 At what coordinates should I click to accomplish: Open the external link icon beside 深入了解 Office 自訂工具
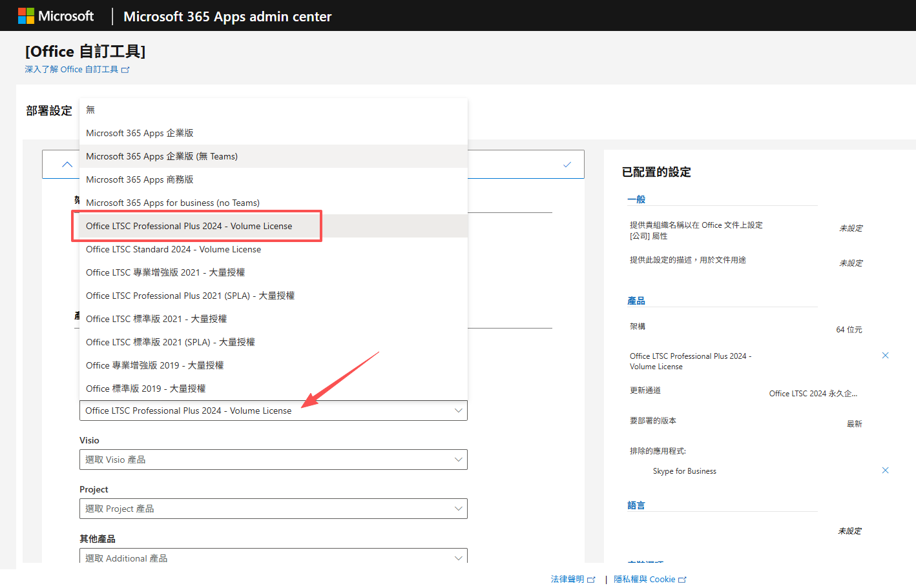(x=125, y=70)
